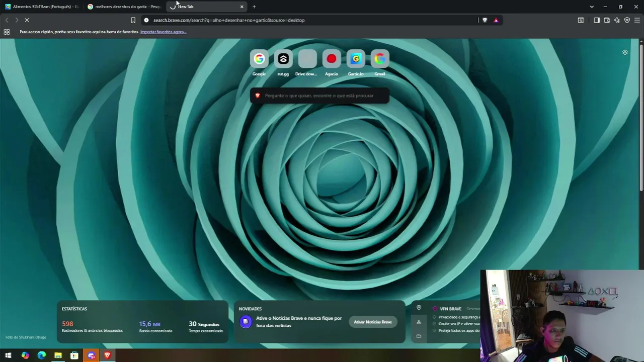Click the VPN BRAVE widget title
This screenshot has height=362, width=644.
pos(451,309)
